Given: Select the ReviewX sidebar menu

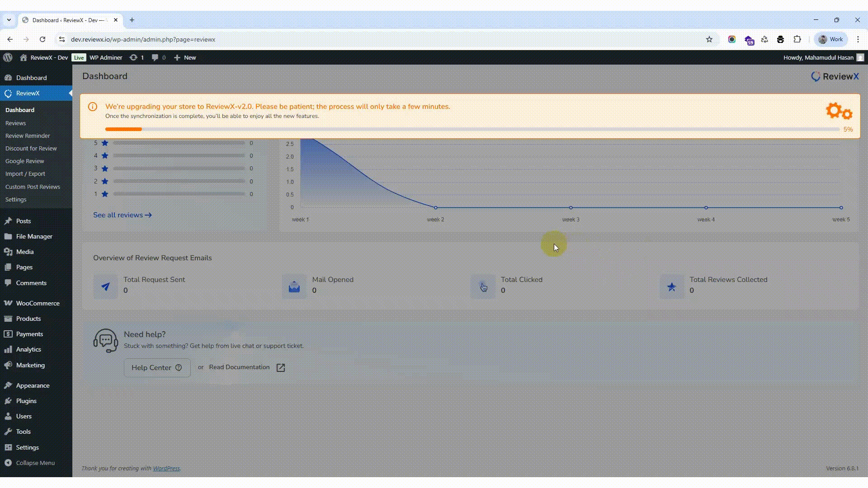Looking at the screenshot, I should point(36,93).
